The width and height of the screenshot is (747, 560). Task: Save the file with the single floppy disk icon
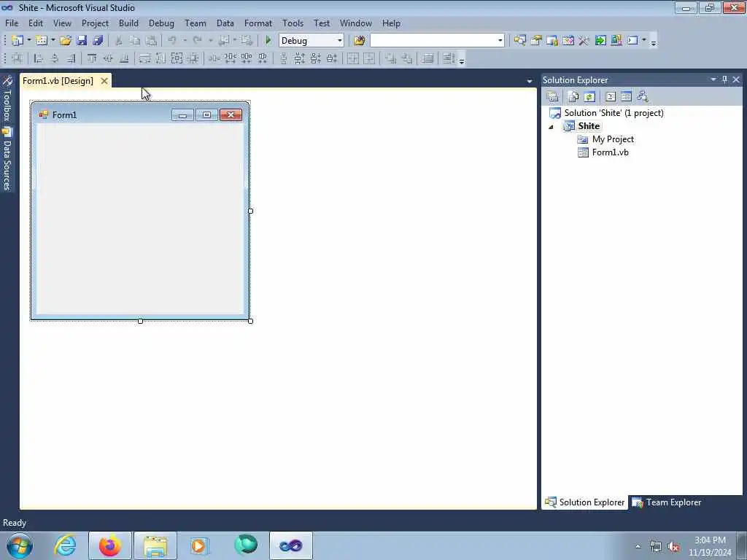pos(82,41)
